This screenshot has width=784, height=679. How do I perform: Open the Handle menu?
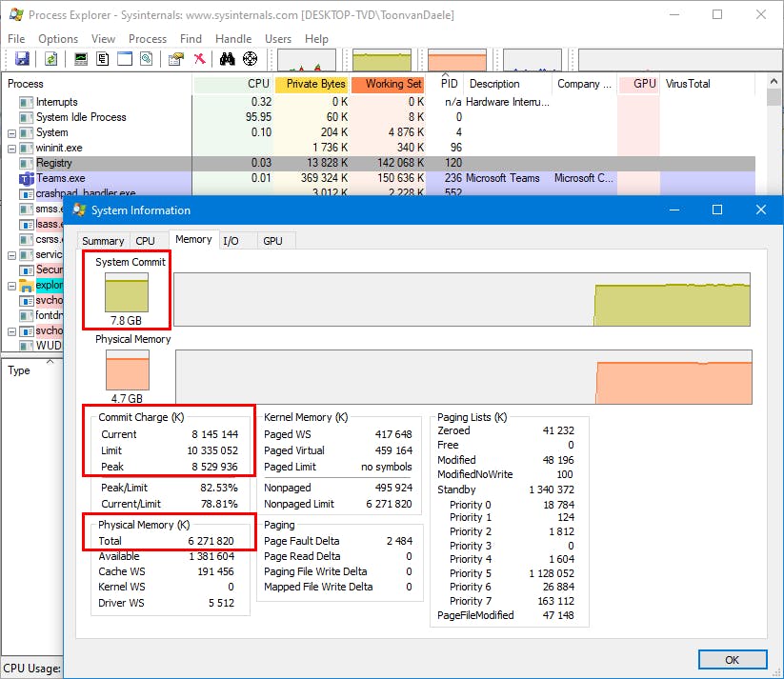pos(233,39)
